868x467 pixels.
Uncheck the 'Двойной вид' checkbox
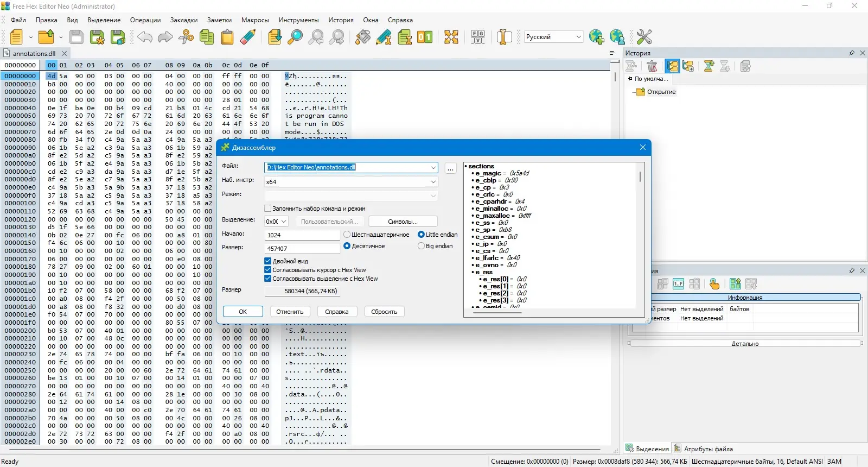[268, 261]
